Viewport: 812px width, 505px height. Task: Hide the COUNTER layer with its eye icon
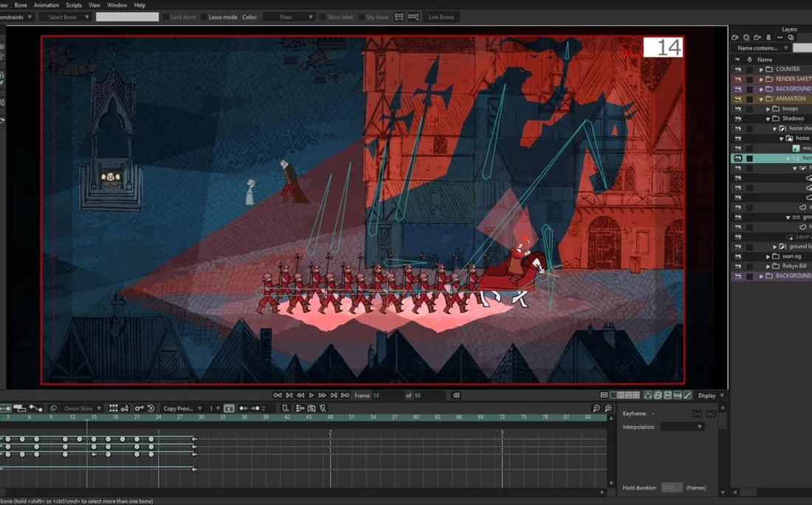[x=737, y=69]
